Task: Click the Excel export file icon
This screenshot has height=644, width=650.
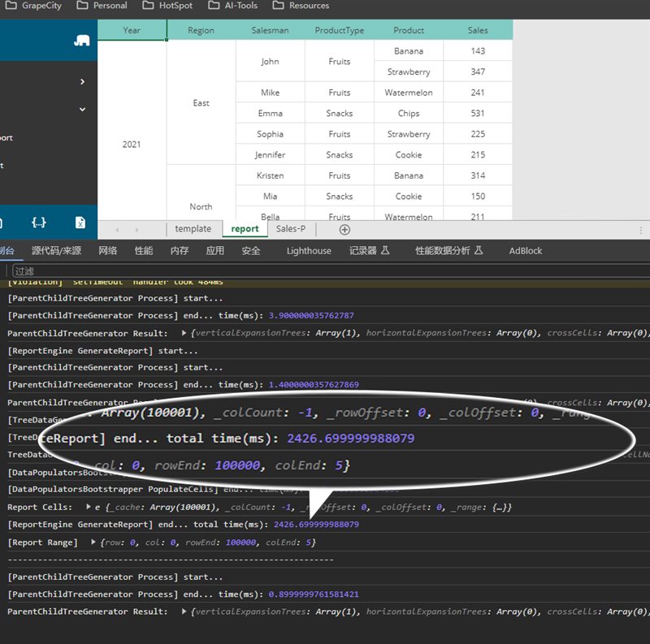Action: coord(80,223)
